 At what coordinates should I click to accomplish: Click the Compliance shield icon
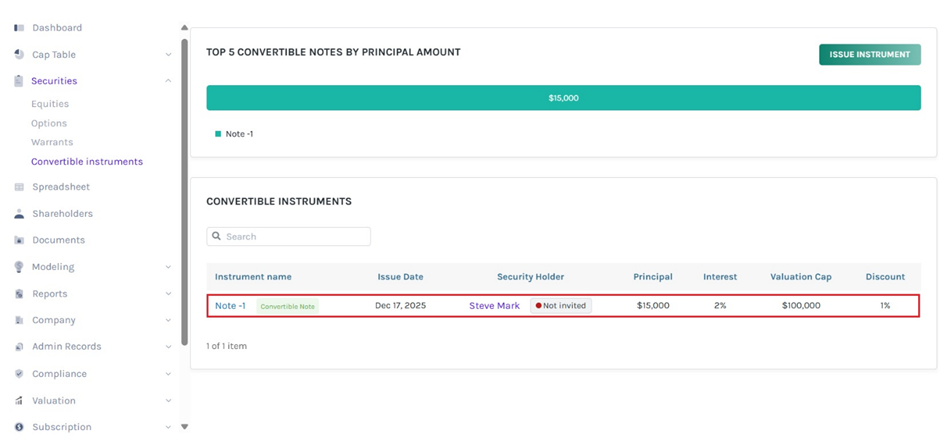coord(19,373)
